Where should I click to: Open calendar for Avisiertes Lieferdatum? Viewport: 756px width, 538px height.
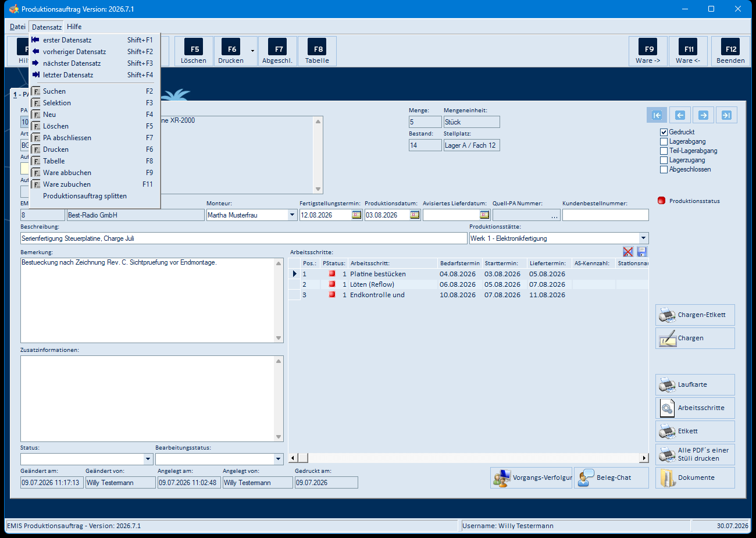[x=484, y=215]
